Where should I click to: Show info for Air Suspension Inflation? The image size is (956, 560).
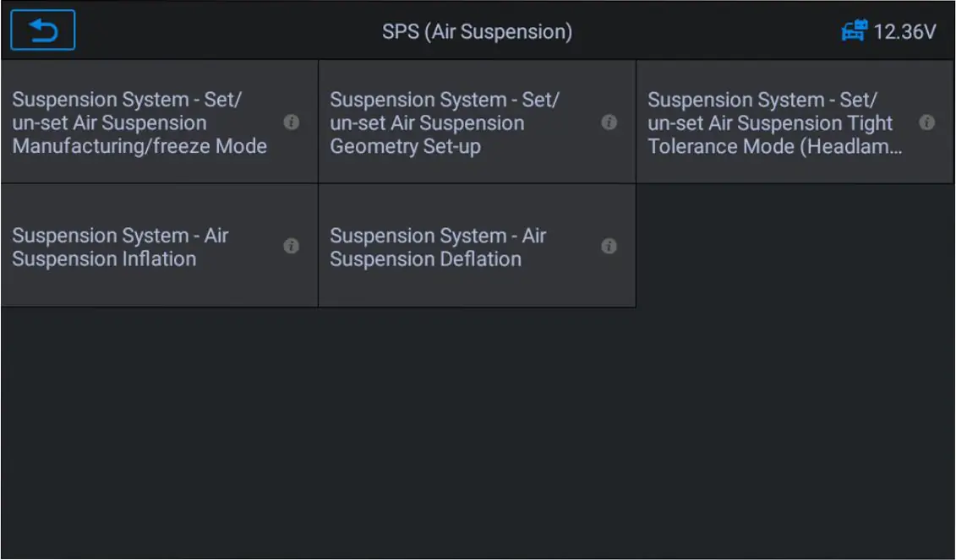pyautogui.click(x=292, y=246)
